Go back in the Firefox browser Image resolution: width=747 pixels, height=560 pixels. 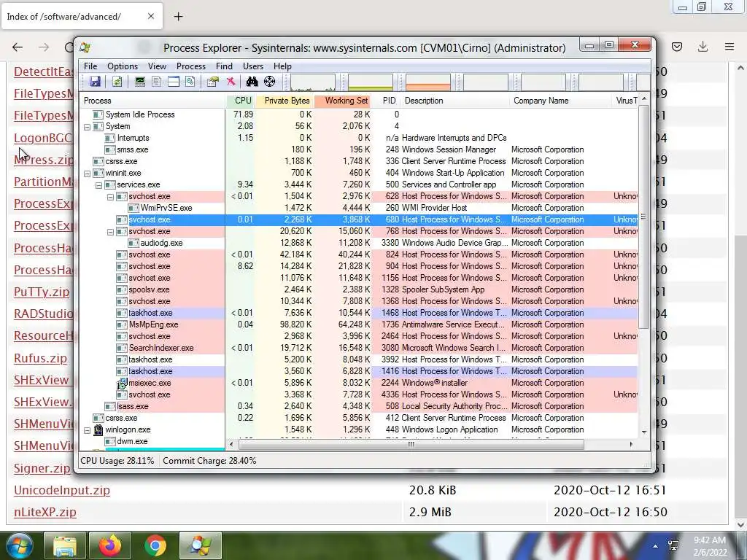click(18, 47)
